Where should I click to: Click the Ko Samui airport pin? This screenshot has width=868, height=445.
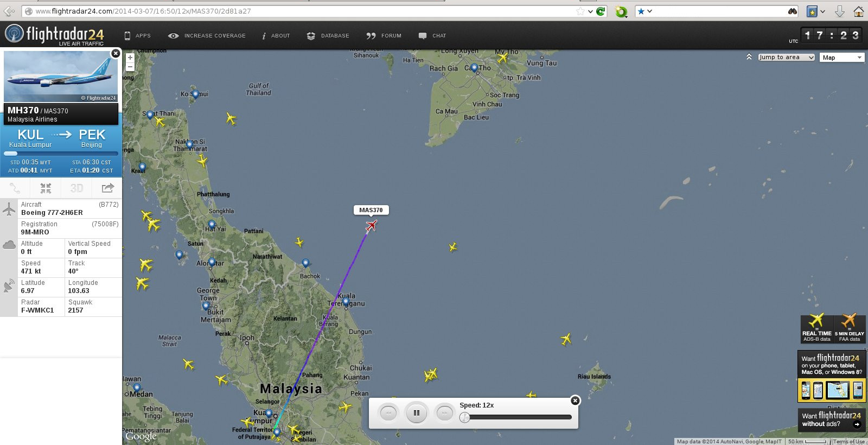(x=195, y=94)
